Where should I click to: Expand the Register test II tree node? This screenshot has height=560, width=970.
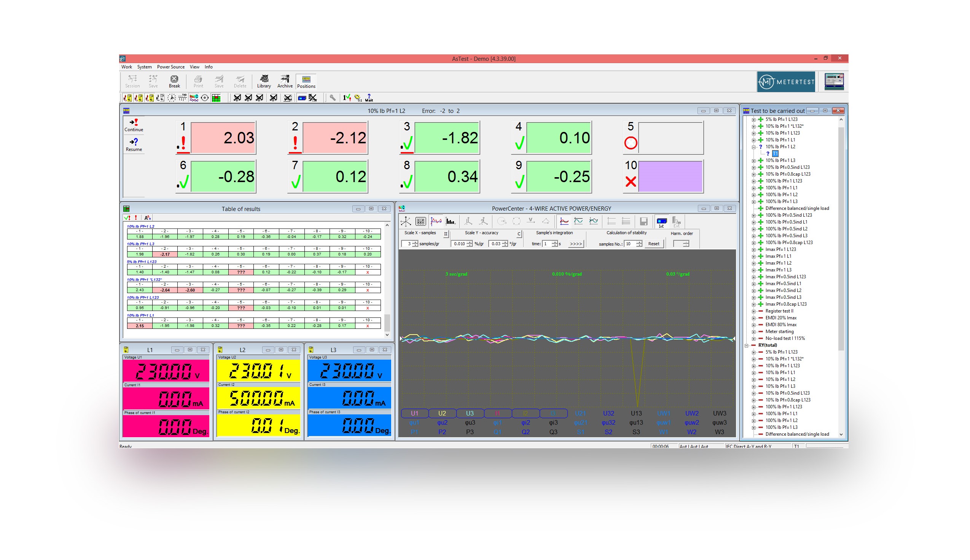(x=754, y=310)
